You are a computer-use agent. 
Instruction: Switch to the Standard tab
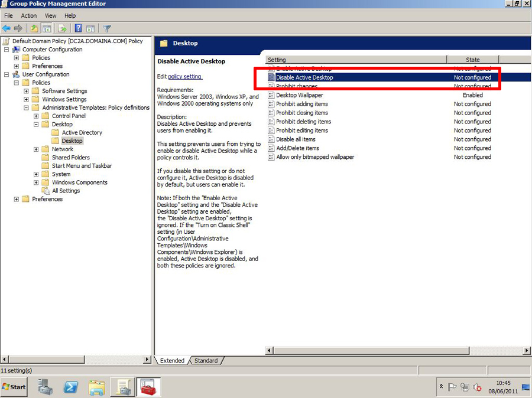tap(206, 360)
